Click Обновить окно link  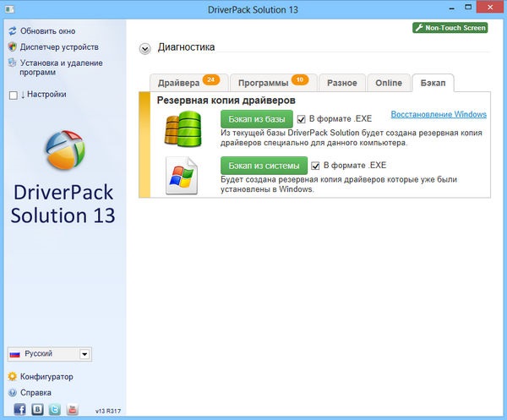tap(48, 31)
